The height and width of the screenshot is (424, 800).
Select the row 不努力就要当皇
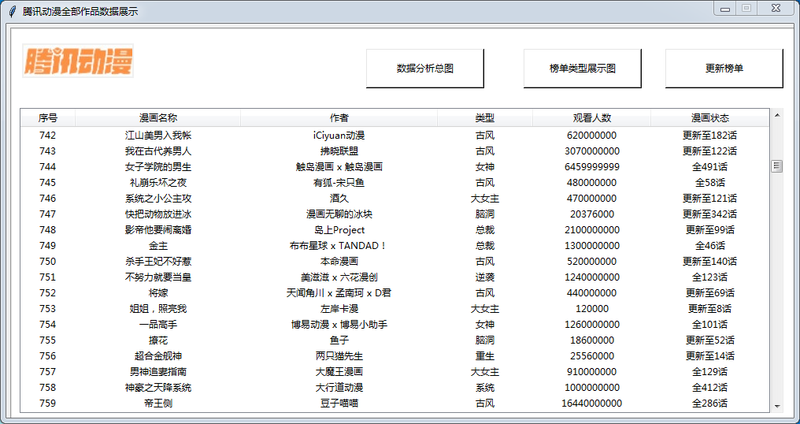394,278
